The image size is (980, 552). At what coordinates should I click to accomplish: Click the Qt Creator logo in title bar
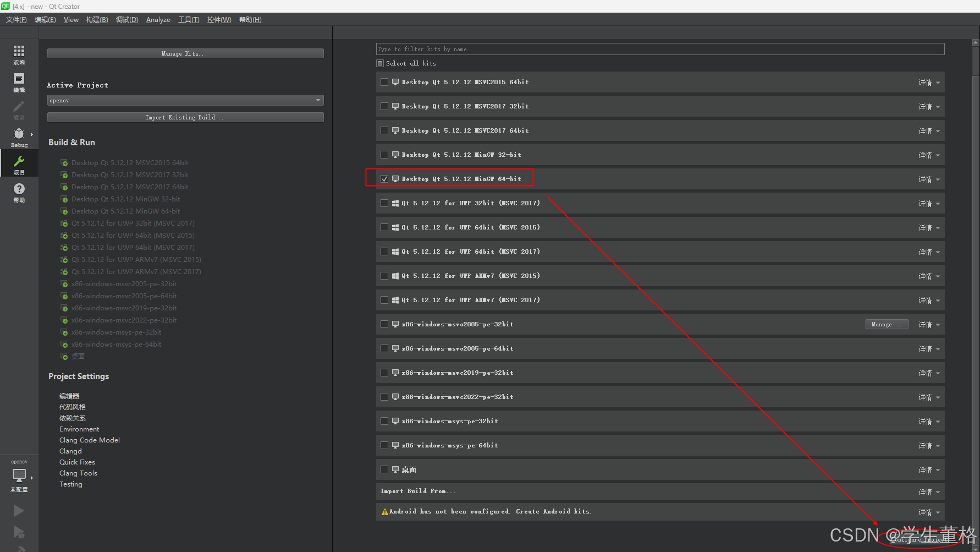click(x=5, y=6)
